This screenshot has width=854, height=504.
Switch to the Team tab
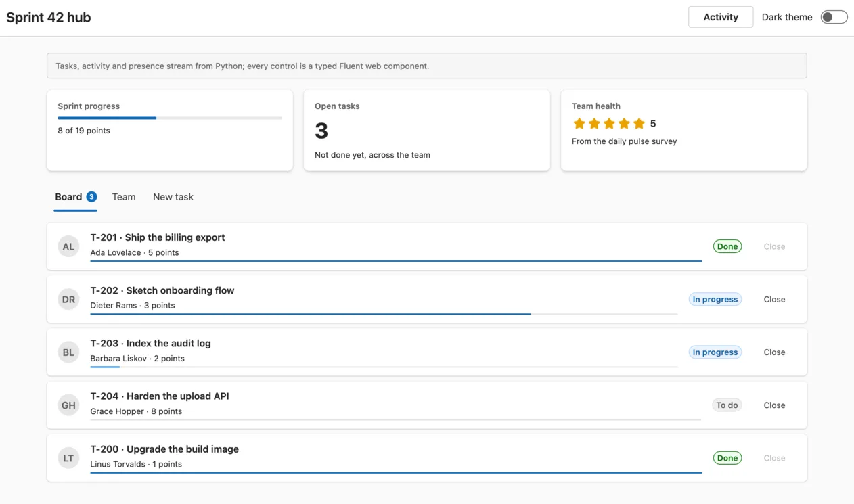124,197
